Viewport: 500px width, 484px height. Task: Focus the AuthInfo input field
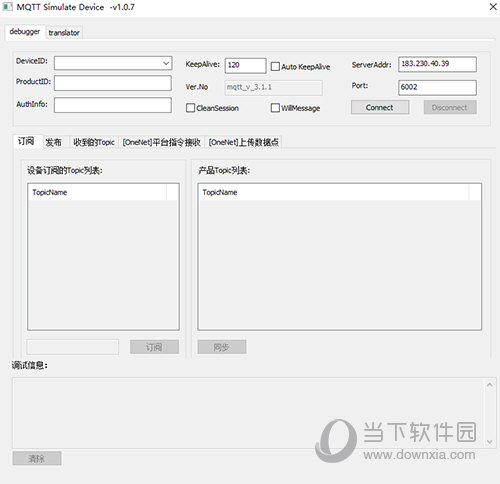coord(113,105)
